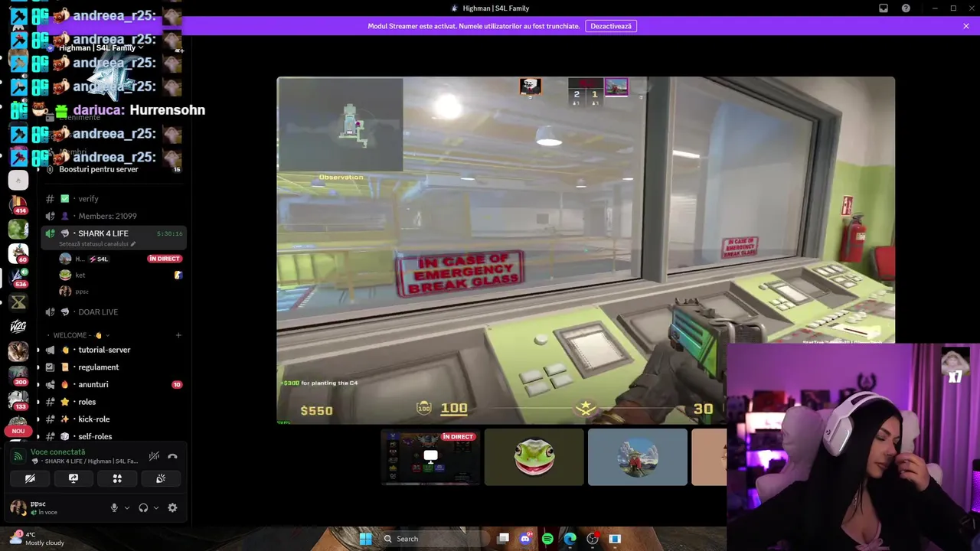Mute the microphone in the user panel
The width and height of the screenshot is (980, 551).
coord(114,507)
